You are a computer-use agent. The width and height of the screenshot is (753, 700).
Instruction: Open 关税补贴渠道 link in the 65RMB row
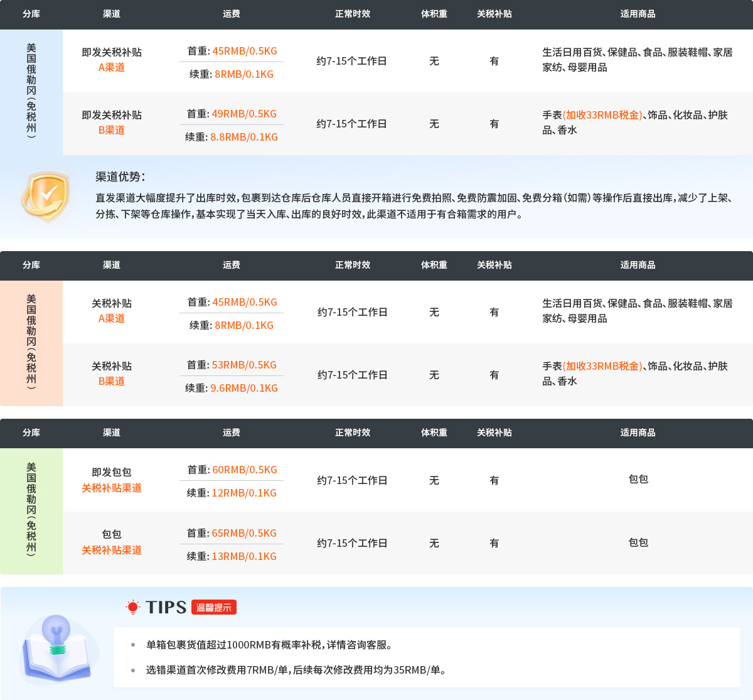(111, 550)
